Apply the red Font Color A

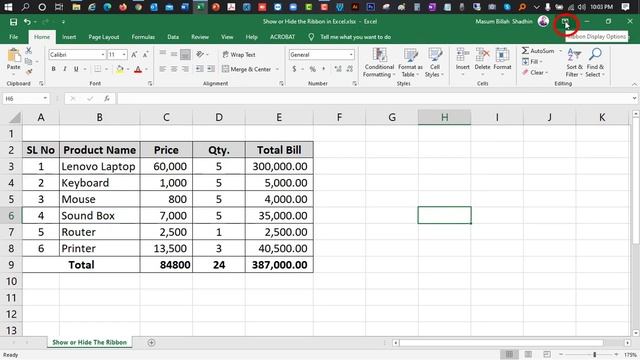coord(138,69)
